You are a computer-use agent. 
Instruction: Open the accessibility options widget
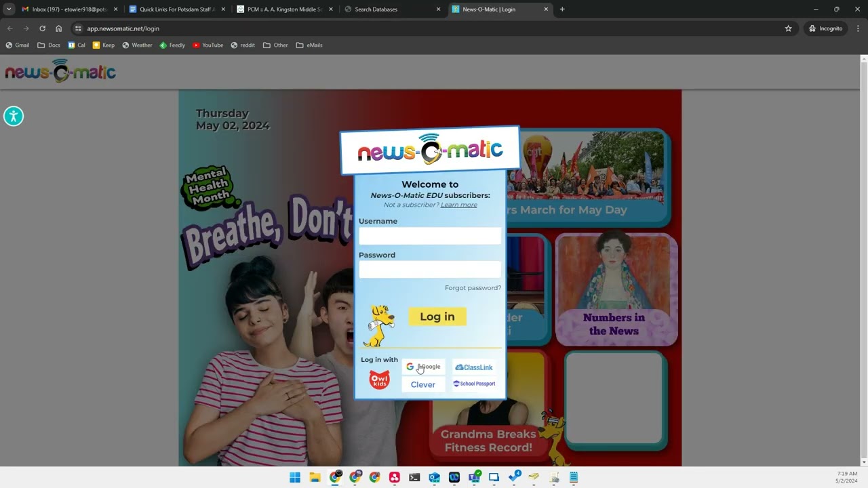tap(14, 116)
